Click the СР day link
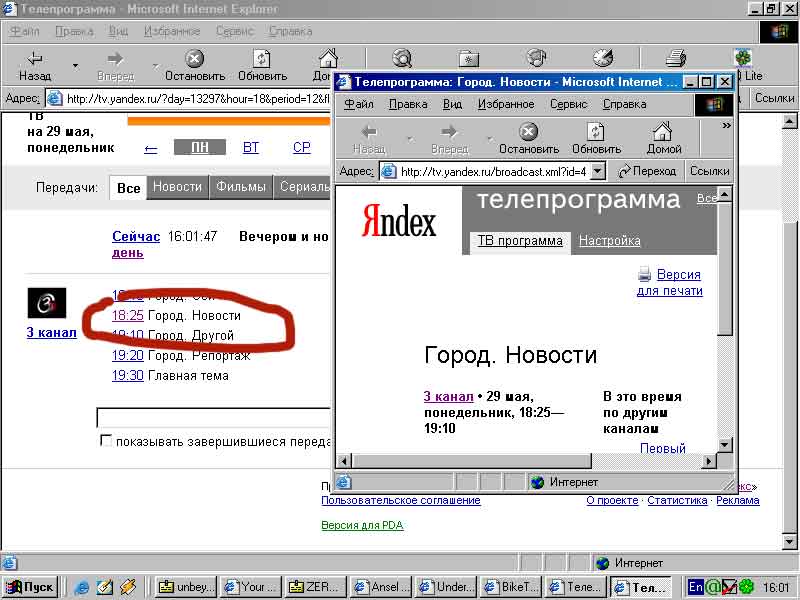 click(x=302, y=148)
